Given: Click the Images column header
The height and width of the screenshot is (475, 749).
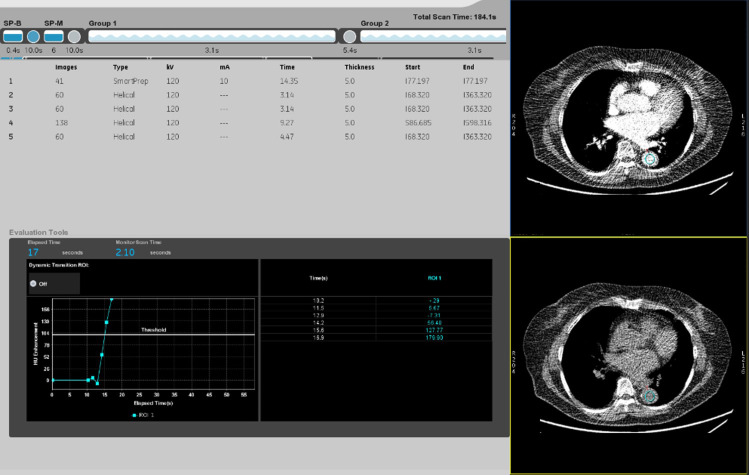Looking at the screenshot, I should [66, 66].
